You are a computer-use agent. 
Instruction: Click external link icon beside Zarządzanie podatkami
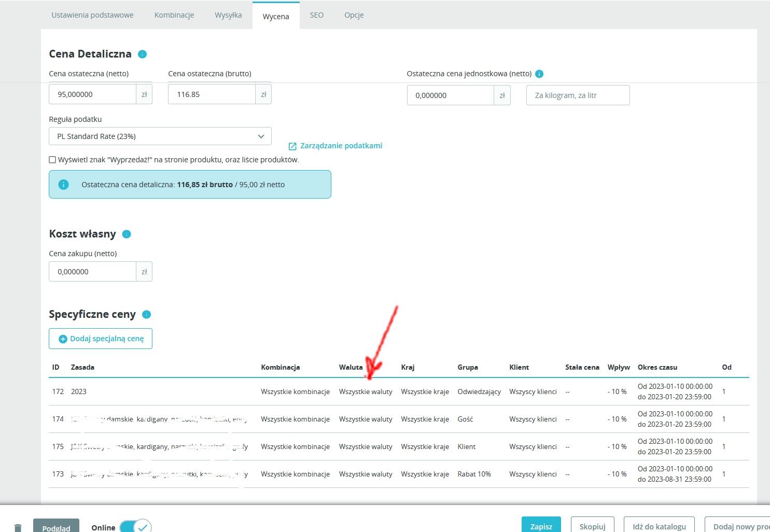[x=292, y=146]
